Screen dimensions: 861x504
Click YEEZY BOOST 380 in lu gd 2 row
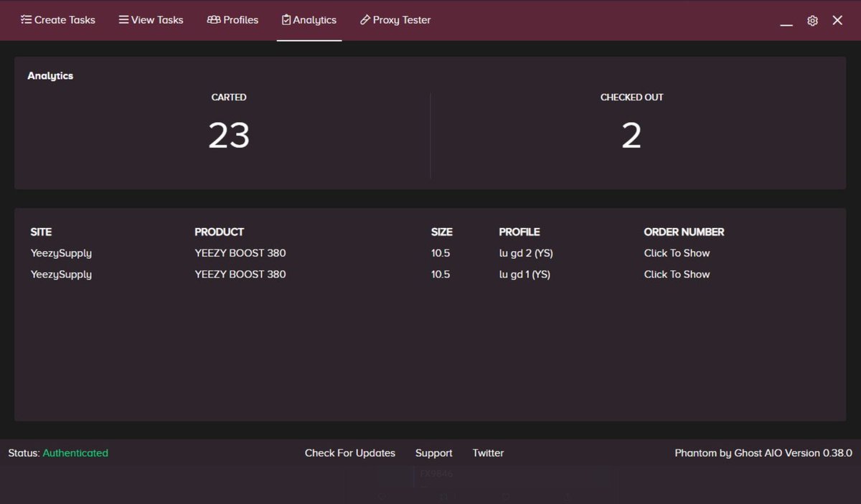pyautogui.click(x=240, y=253)
